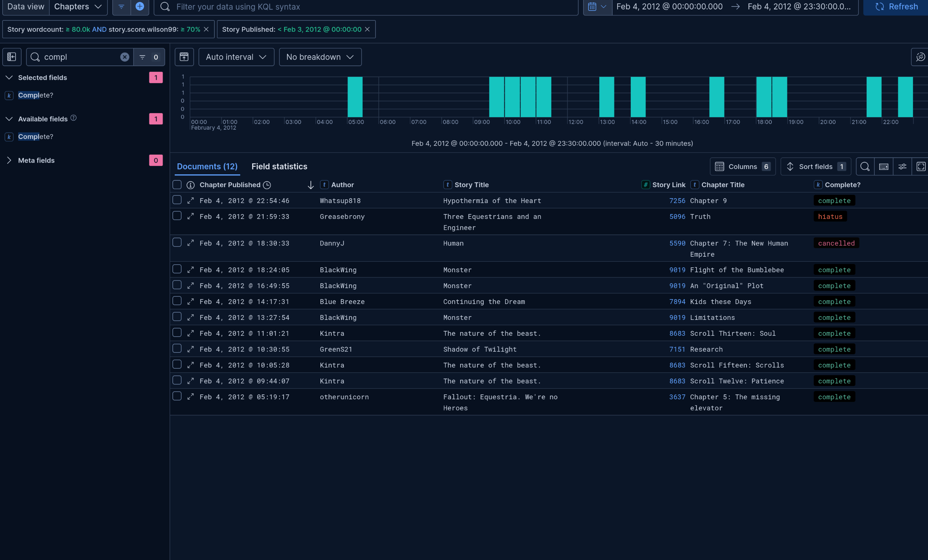Click the add filter plus icon
The width and height of the screenshot is (928, 560).
(x=140, y=6)
